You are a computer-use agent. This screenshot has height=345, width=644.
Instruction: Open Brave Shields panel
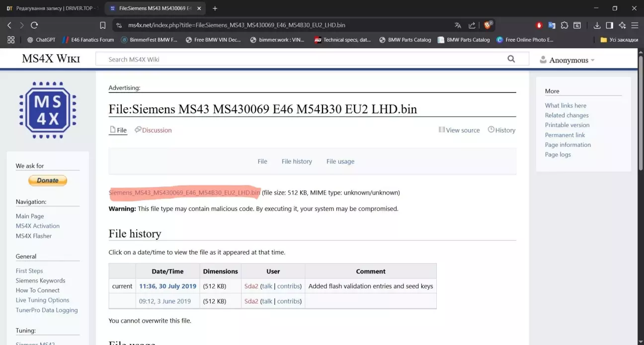(487, 25)
